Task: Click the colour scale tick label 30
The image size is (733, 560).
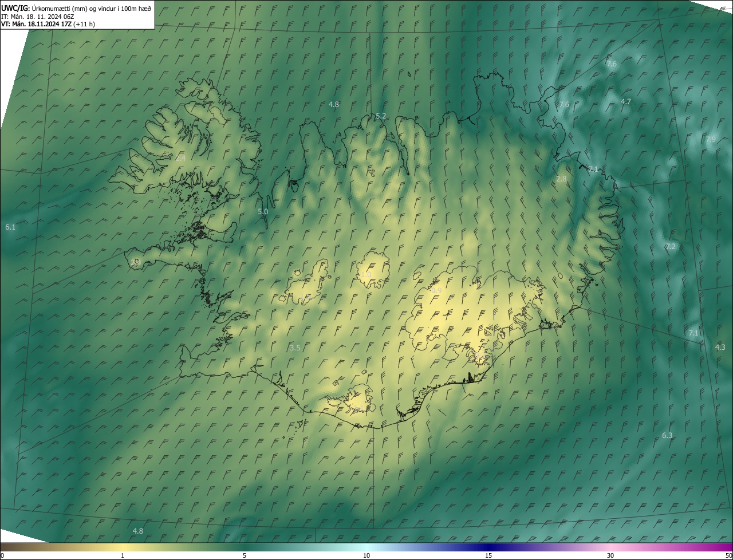Action: (x=610, y=555)
